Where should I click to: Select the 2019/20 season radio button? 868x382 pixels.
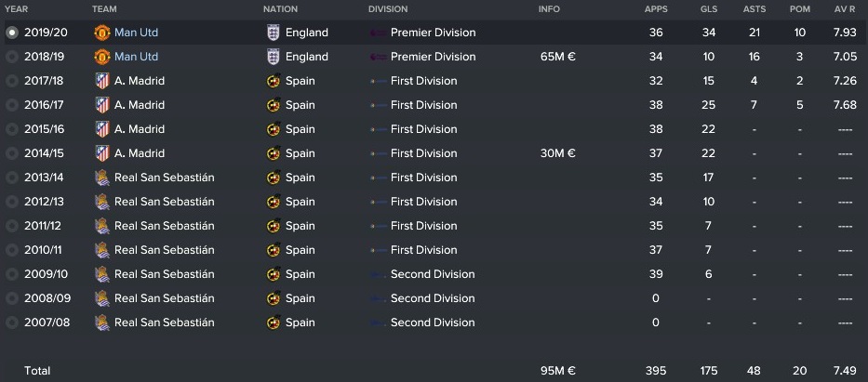point(11,33)
